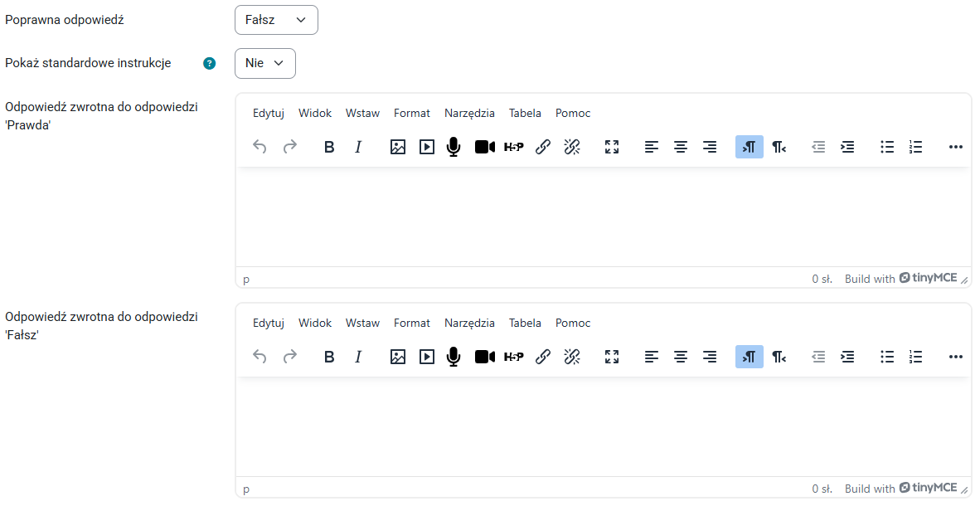Viewport: 980px width, 506px height.
Task: Record video in the 'Fałsz' feedback editor
Action: [x=484, y=357]
